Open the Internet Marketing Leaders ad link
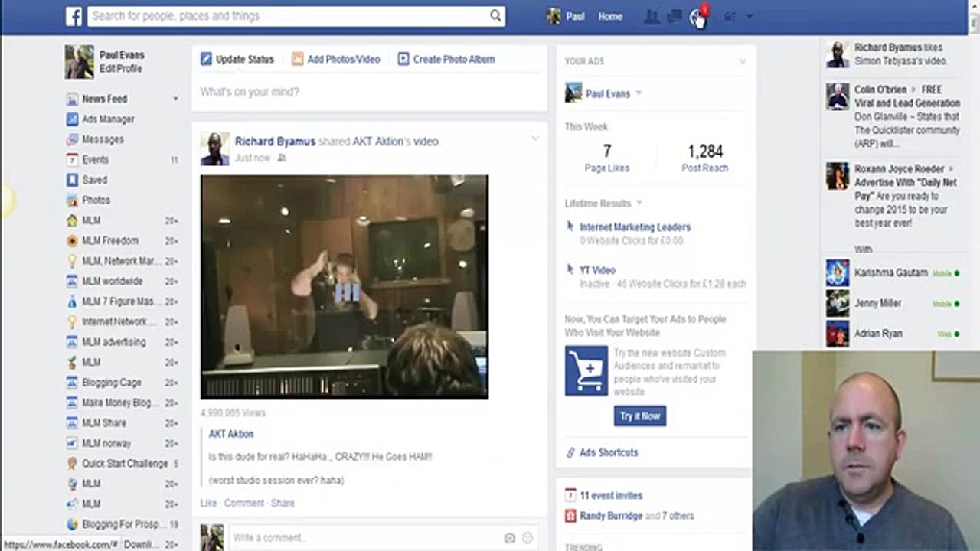The width and height of the screenshot is (980, 551). (x=635, y=227)
